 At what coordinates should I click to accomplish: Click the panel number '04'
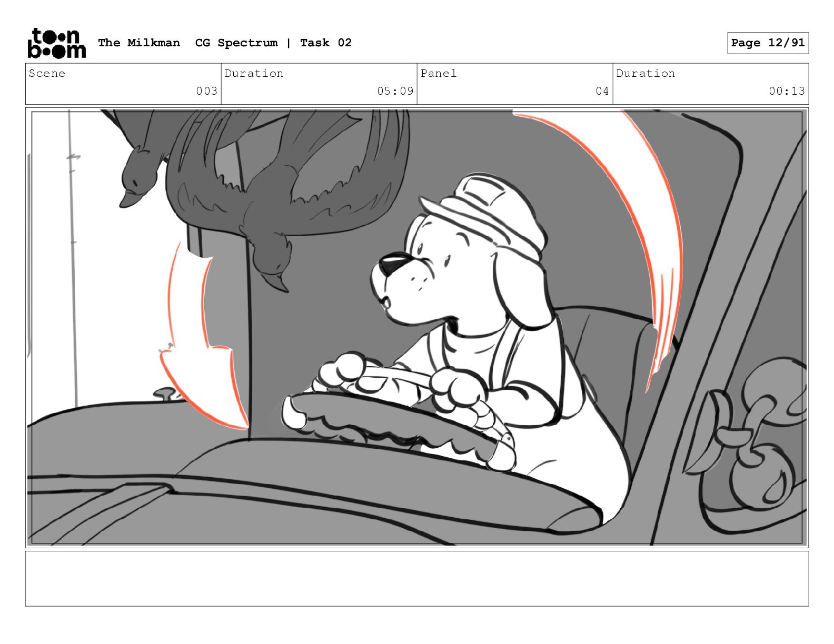pos(602,91)
